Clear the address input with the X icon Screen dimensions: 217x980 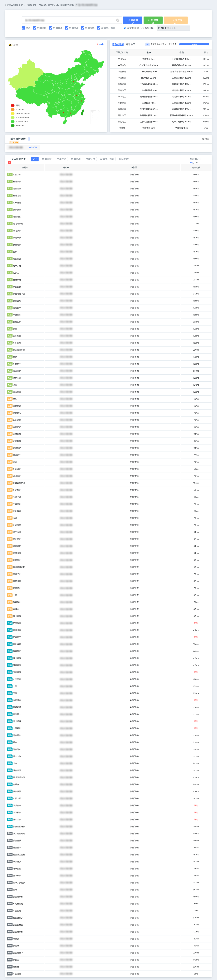(x=118, y=20)
